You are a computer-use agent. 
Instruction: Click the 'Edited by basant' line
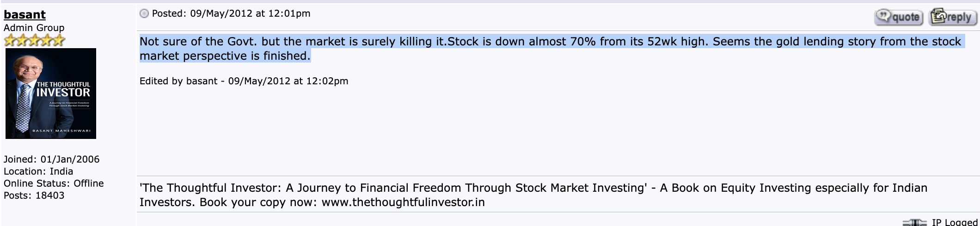point(244,81)
